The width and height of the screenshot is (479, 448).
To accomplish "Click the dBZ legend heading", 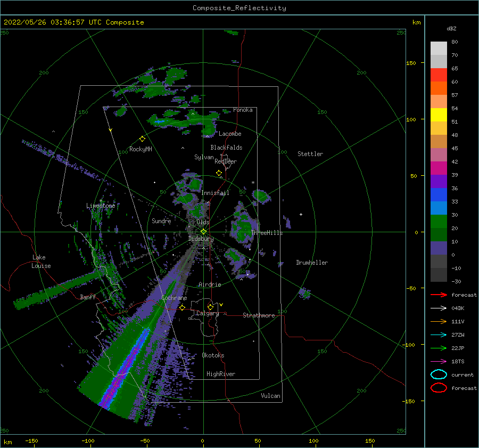I will (451, 28).
